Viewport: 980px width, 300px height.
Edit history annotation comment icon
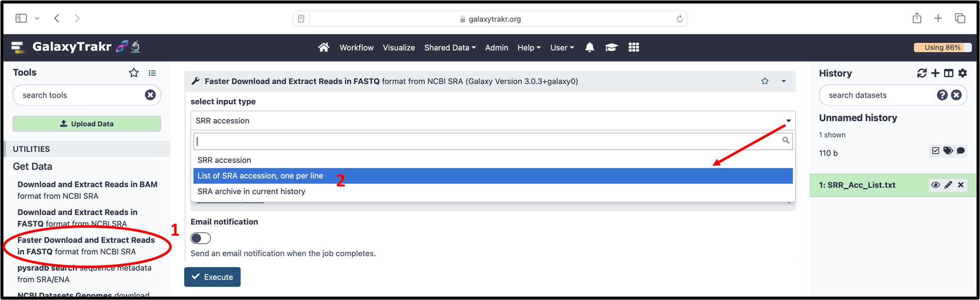(x=961, y=151)
